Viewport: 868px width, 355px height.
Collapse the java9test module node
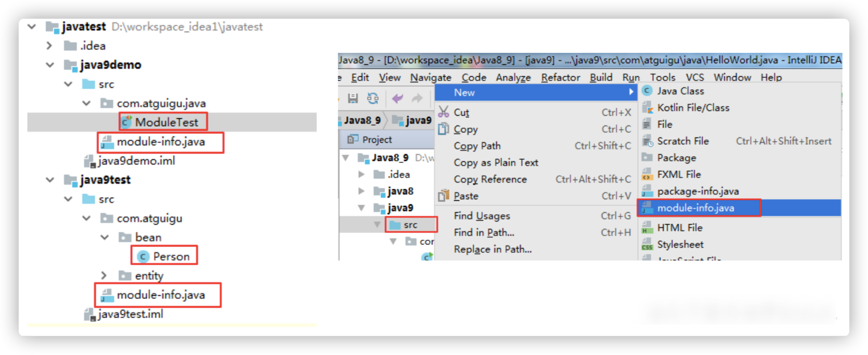point(50,180)
